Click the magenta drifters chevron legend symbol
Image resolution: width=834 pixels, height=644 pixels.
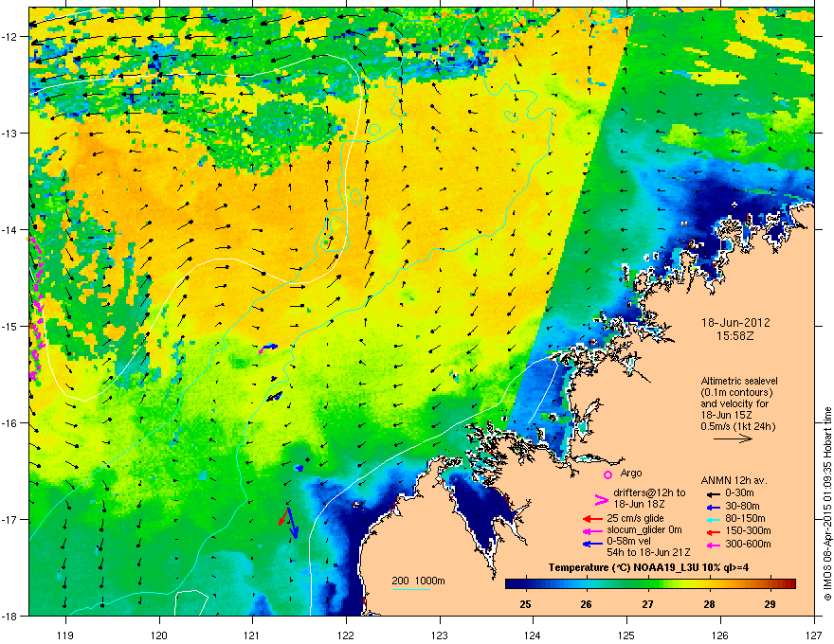[x=601, y=499]
